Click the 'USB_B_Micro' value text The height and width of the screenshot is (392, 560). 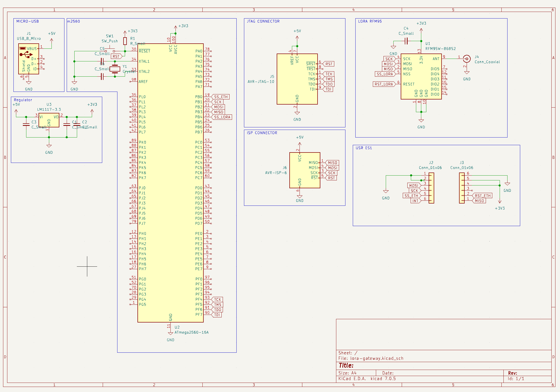coord(29,39)
